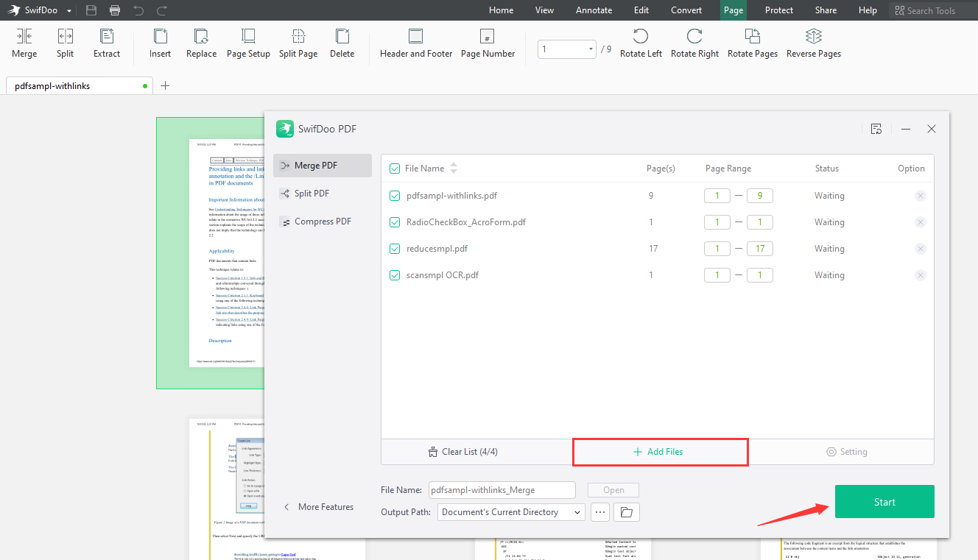The image size is (978, 560).
Task: Click the File Name input field
Action: [x=502, y=490]
